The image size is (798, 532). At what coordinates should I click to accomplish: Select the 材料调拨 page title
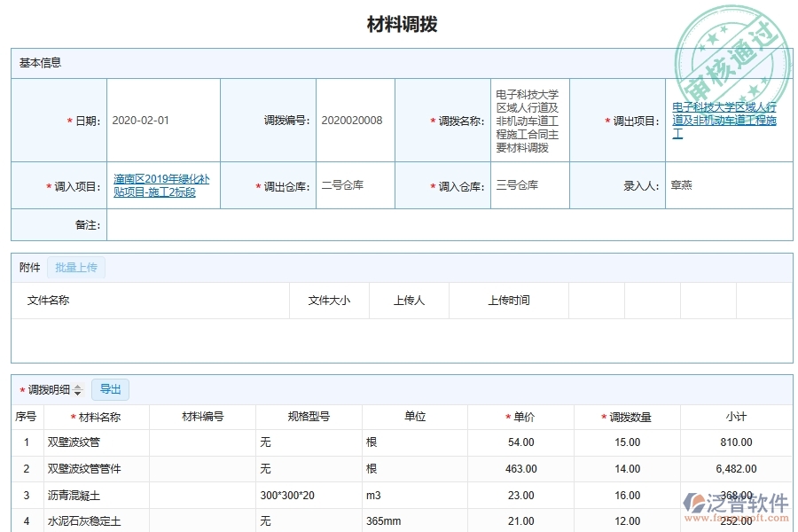(x=399, y=24)
